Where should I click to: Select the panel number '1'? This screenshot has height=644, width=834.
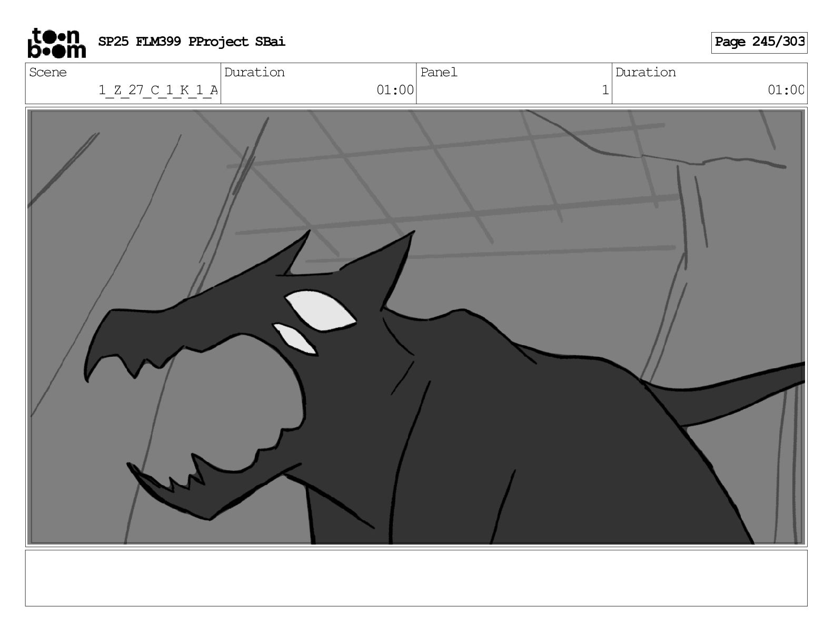point(605,90)
